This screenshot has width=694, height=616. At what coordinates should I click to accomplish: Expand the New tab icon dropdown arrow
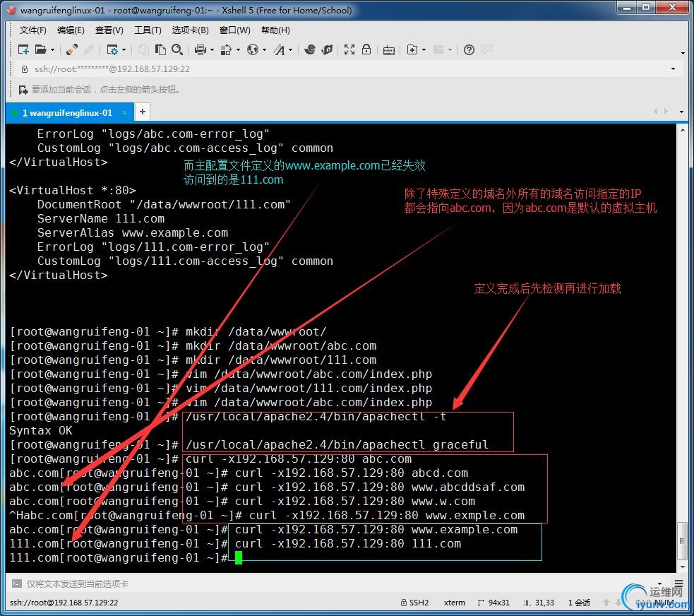[424, 49]
